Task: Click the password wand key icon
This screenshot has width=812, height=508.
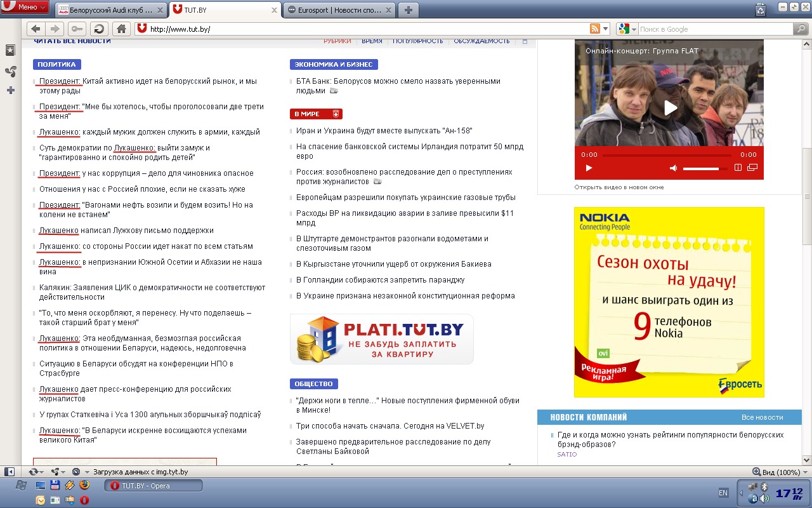Action: coord(77,29)
